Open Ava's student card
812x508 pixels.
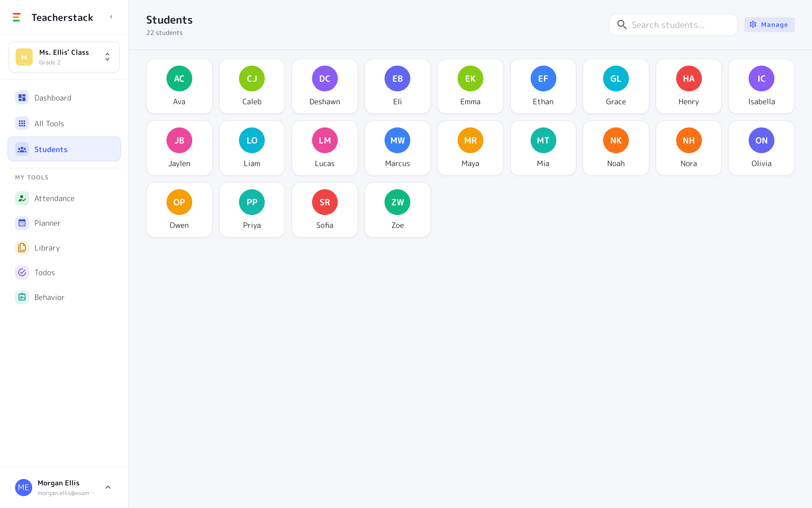[179, 86]
